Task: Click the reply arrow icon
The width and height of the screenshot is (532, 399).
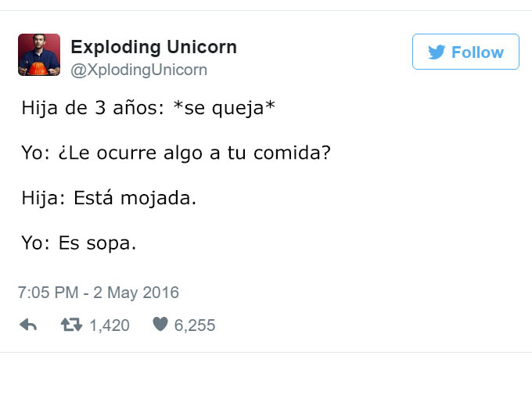Action: [x=28, y=325]
